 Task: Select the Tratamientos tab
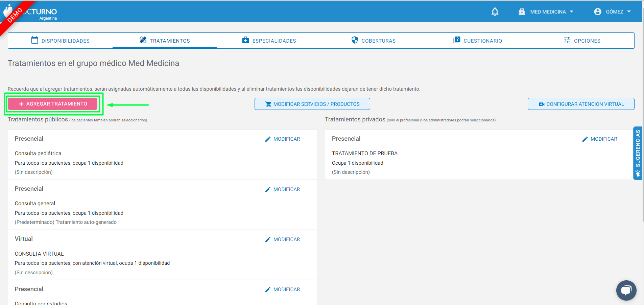[165, 41]
